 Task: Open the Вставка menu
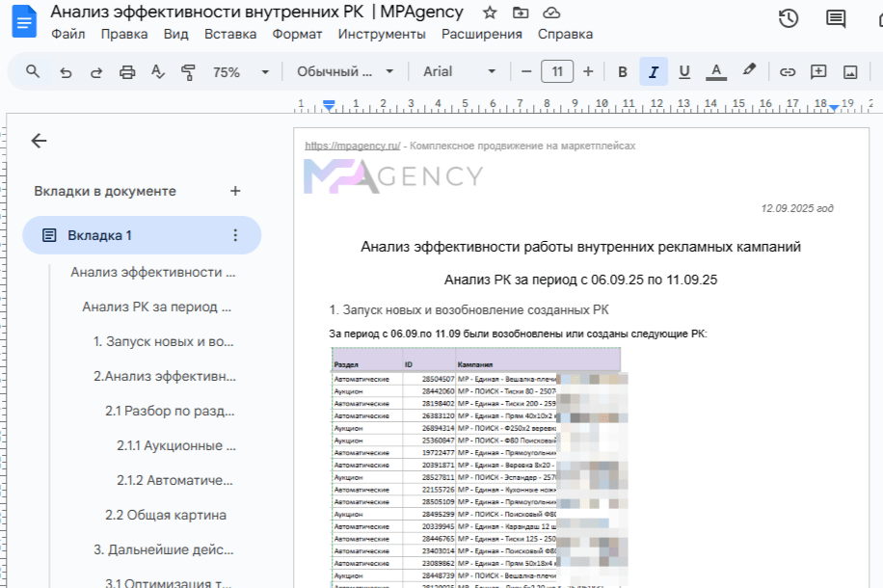(230, 34)
